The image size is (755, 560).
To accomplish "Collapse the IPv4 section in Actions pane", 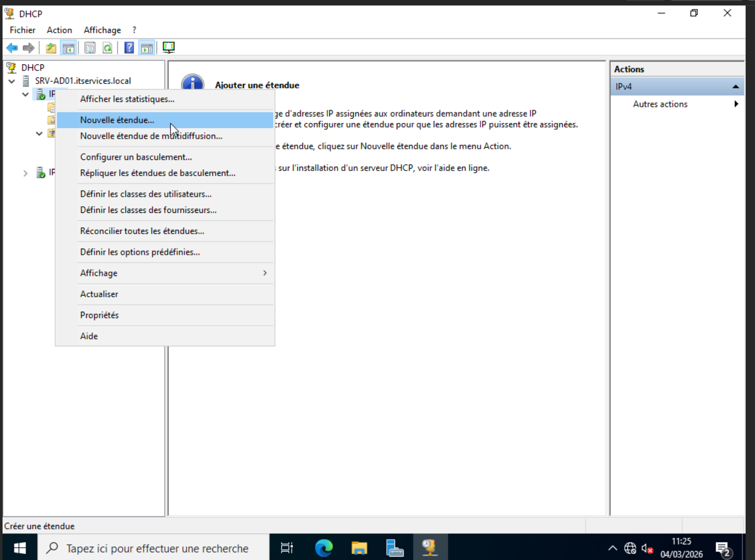I will pos(735,87).
